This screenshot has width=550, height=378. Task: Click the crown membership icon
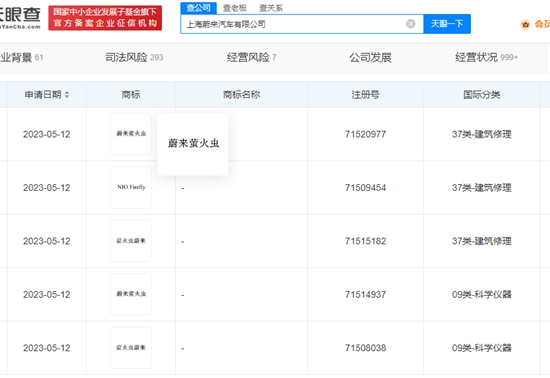[x=525, y=24]
